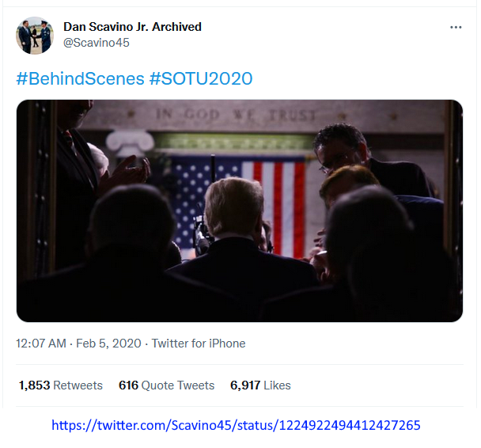Viewport: 481px width, 448px height.
Task: Open the three-dot More options menu
Action: (456, 27)
